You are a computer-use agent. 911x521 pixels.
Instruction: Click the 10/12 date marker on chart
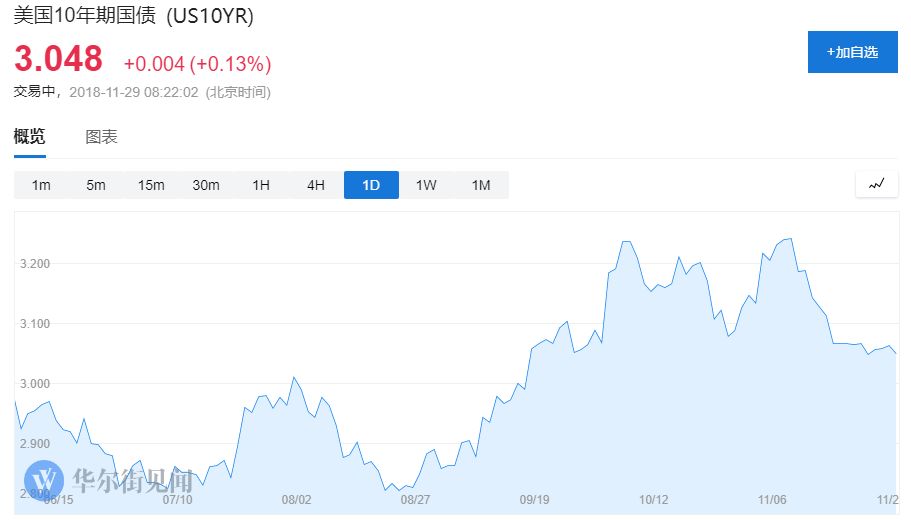pos(654,500)
